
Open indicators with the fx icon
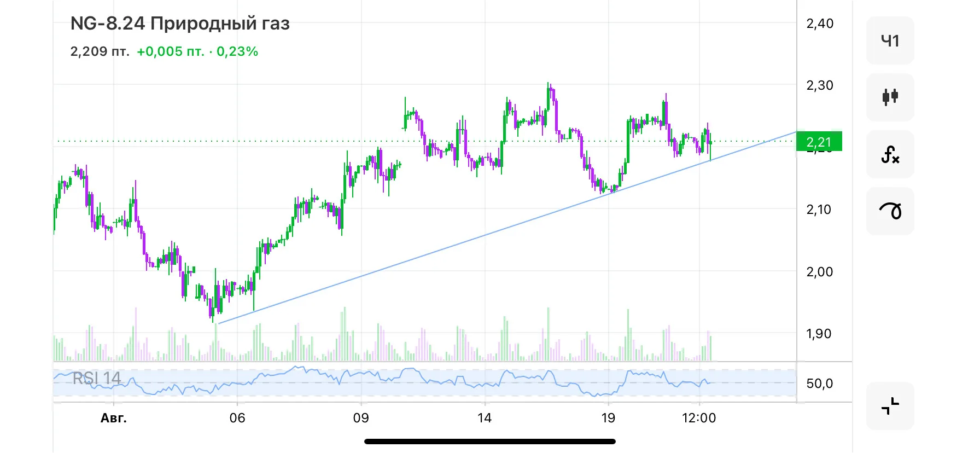tap(890, 154)
